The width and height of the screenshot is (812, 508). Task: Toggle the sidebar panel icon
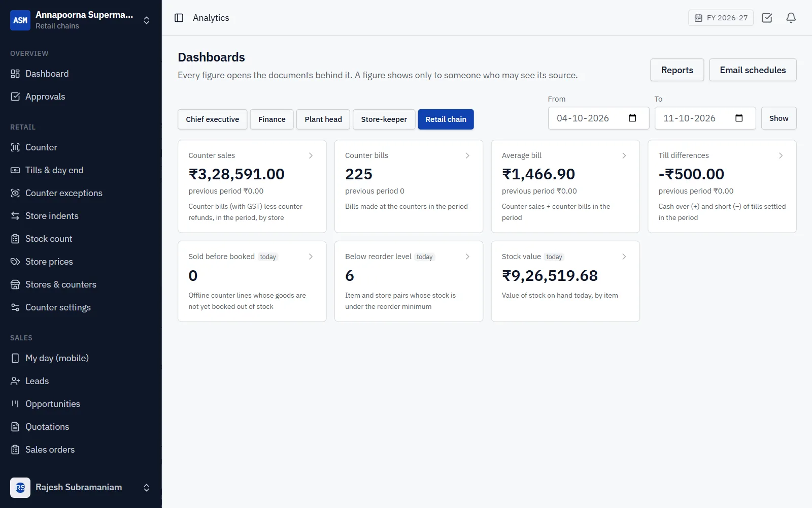[x=179, y=18]
